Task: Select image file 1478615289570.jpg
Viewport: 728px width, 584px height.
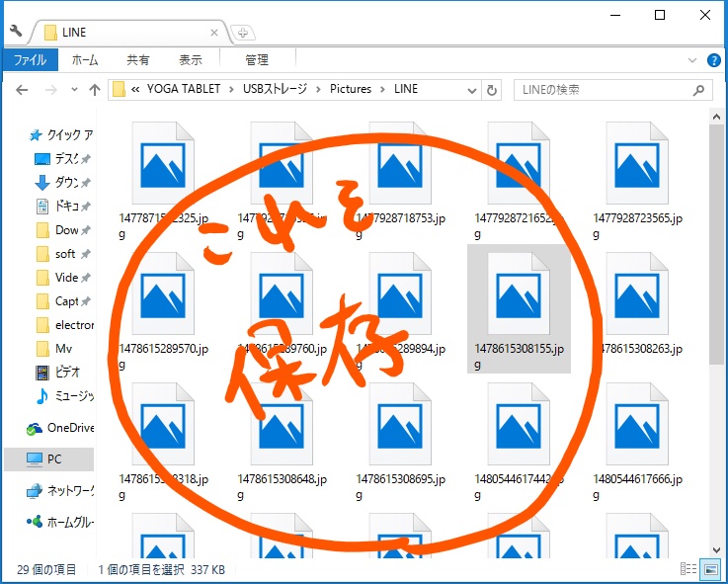Action: click(163, 311)
